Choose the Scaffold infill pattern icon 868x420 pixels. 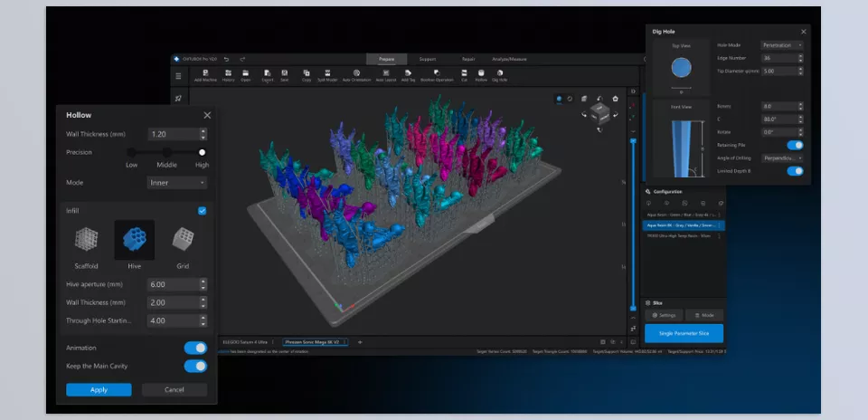(x=86, y=240)
